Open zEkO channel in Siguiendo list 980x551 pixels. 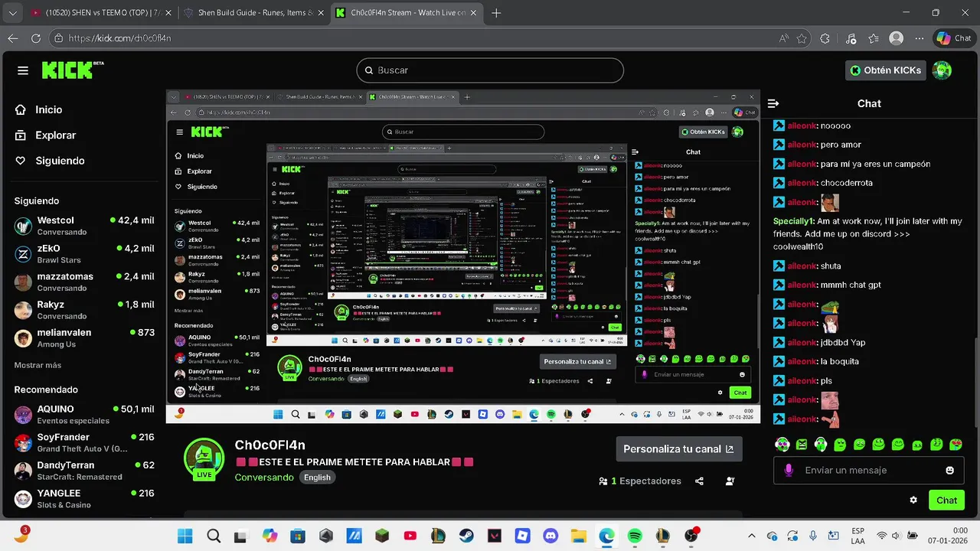point(84,253)
